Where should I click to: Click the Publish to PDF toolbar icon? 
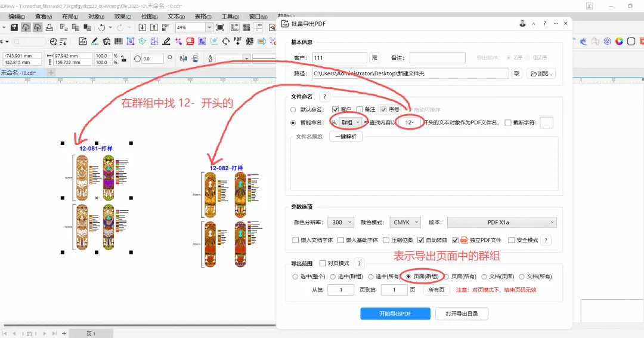tap(166, 27)
